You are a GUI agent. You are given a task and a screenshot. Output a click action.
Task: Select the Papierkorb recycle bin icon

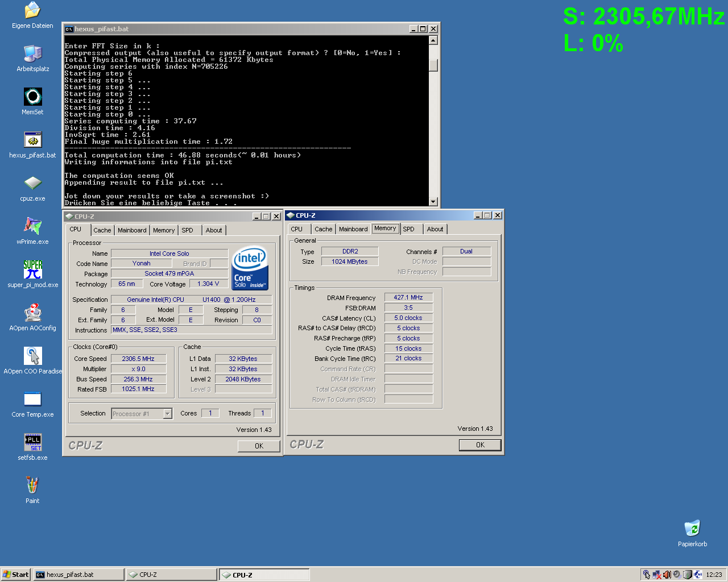pyautogui.click(x=692, y=529)
